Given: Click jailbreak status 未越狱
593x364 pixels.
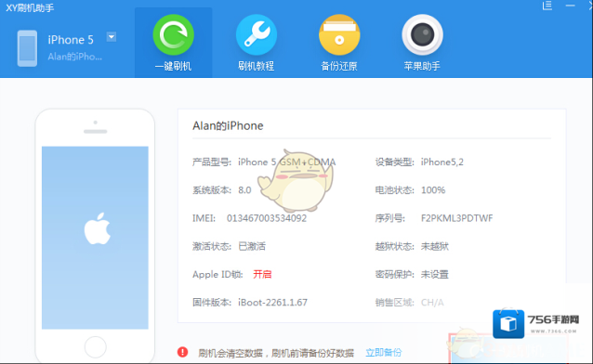Looking at the screenshot, I should pos(435,246).
